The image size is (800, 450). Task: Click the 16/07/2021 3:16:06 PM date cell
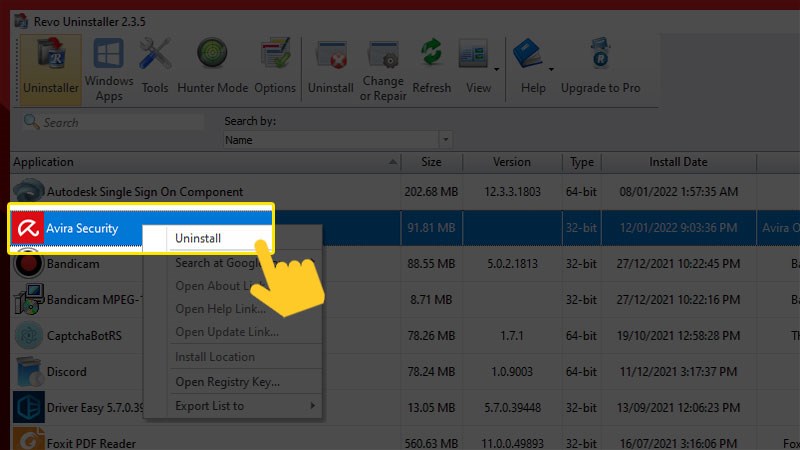coord(678,443)
